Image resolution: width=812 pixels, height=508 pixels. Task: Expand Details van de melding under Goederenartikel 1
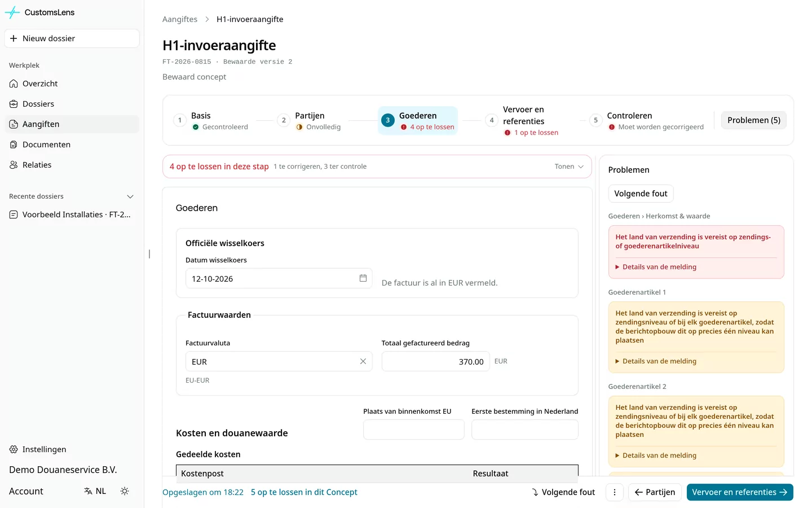pos(656,361)
